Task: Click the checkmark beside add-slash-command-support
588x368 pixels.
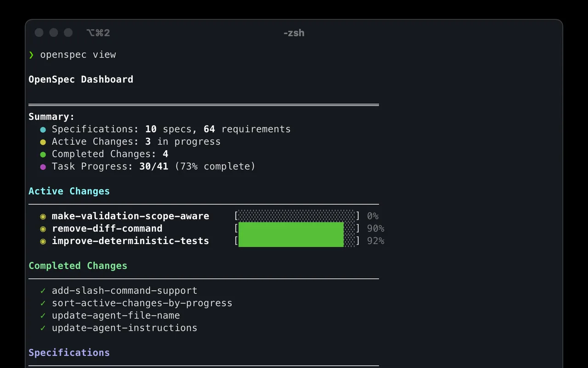Action: [43, 291]
